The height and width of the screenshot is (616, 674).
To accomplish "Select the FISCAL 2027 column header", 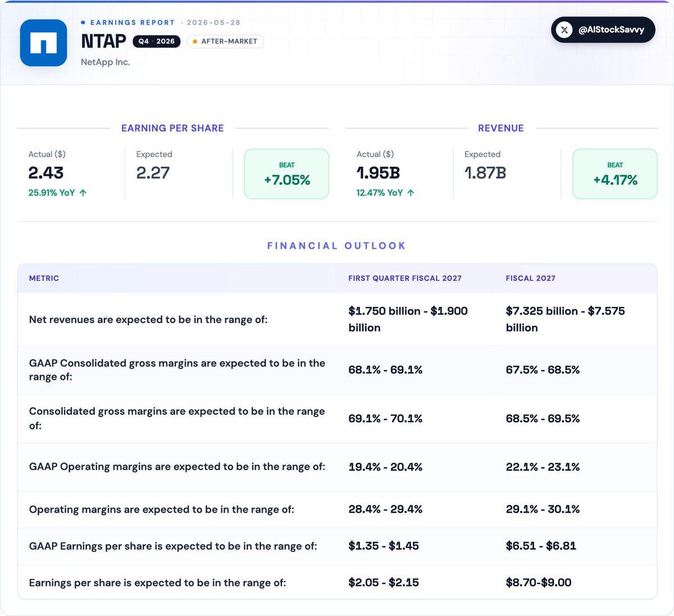I will click(531, 279).
